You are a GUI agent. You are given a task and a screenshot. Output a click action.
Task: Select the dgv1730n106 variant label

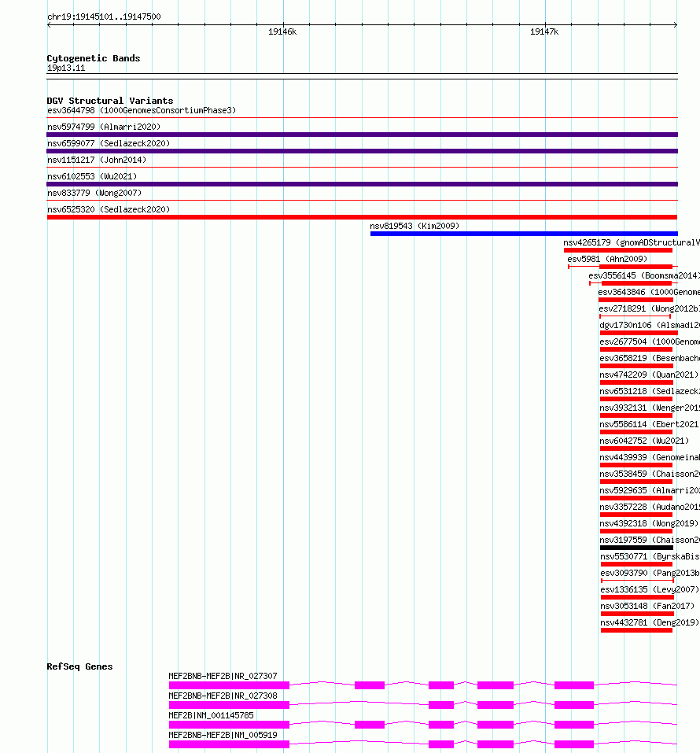click(x=650, y=325)
